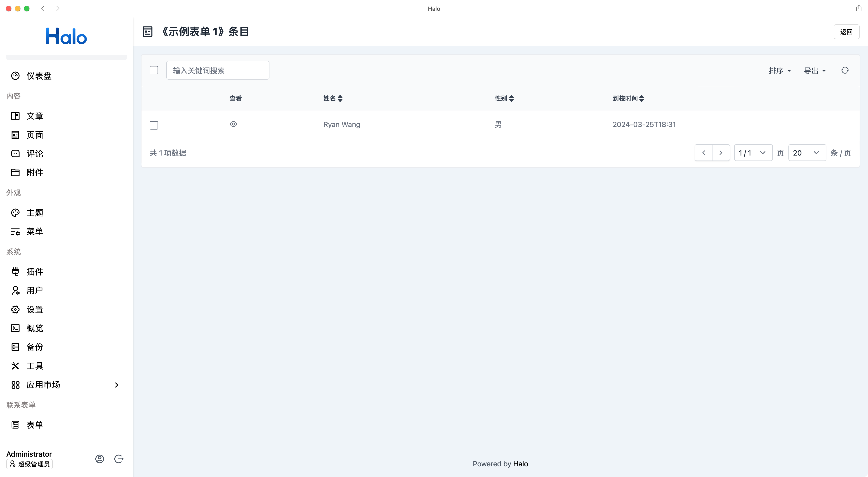Go to next page of results
The height and width of the screenshot is (477, 868).
pos(721,153)
